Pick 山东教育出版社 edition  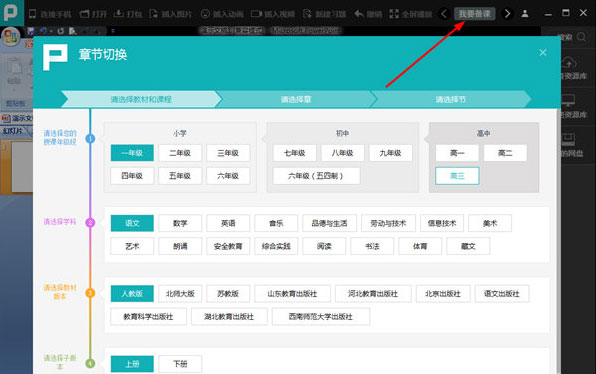pyautogui.click(x=292, y=293)
